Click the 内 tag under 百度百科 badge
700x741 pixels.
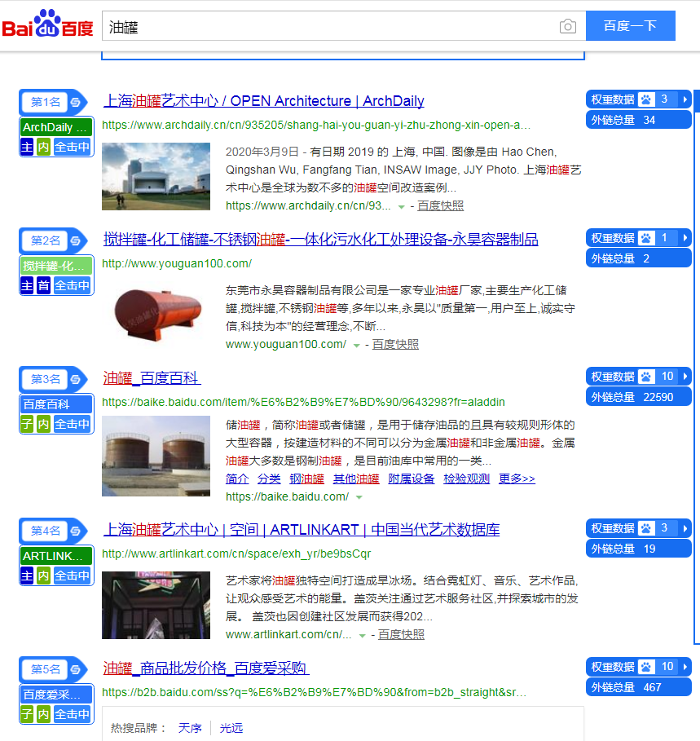(43, 424)
